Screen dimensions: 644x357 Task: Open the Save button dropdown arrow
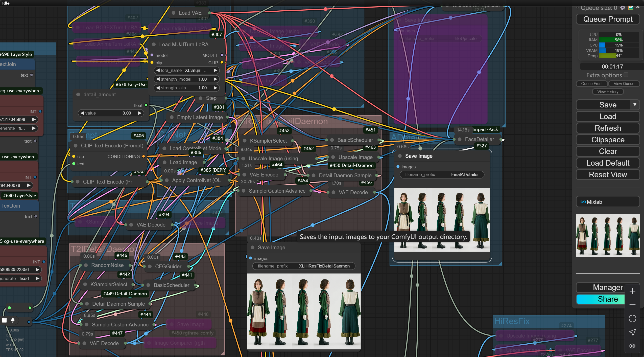[x=635, y=105]
